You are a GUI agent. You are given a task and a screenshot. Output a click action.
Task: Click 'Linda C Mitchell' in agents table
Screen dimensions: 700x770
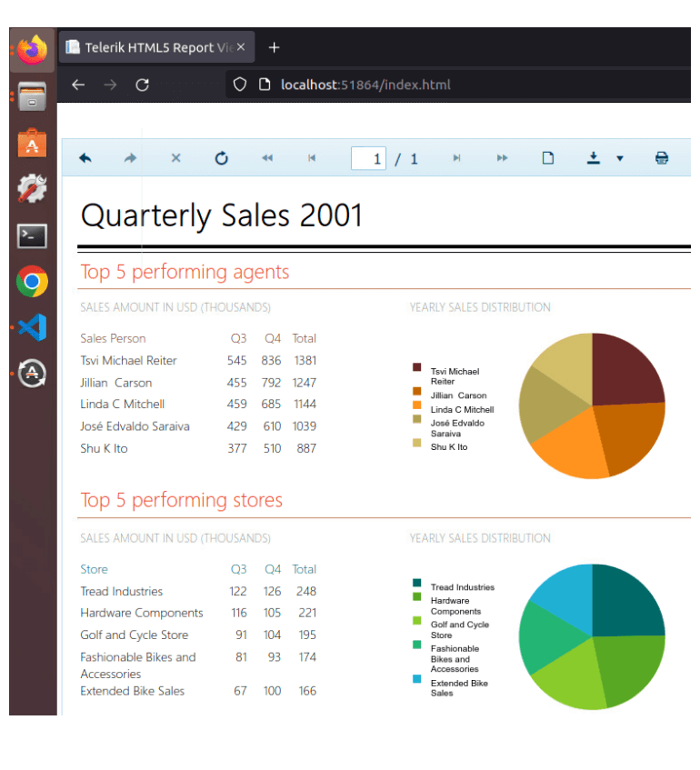pyautogui.click(x=123, y=405)
